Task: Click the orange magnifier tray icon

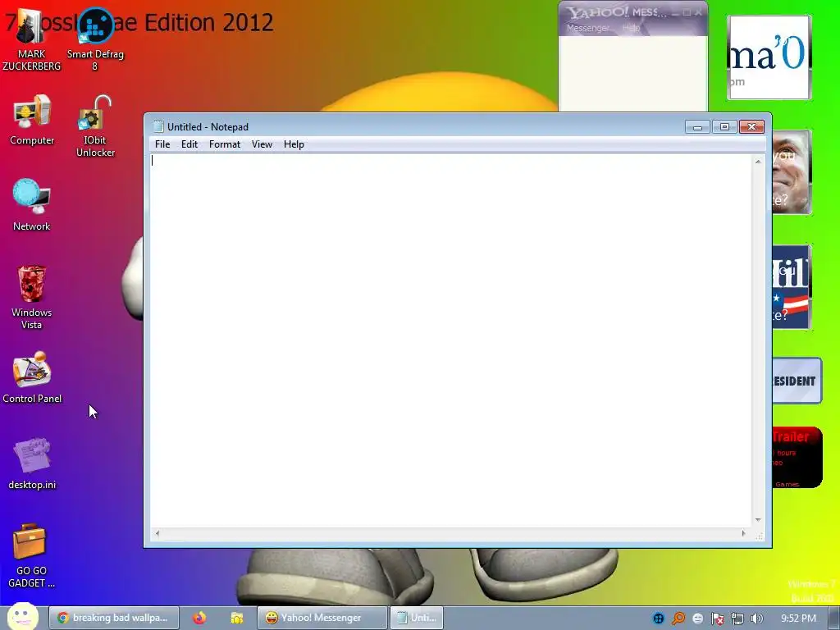Action: tap(678, 619)
